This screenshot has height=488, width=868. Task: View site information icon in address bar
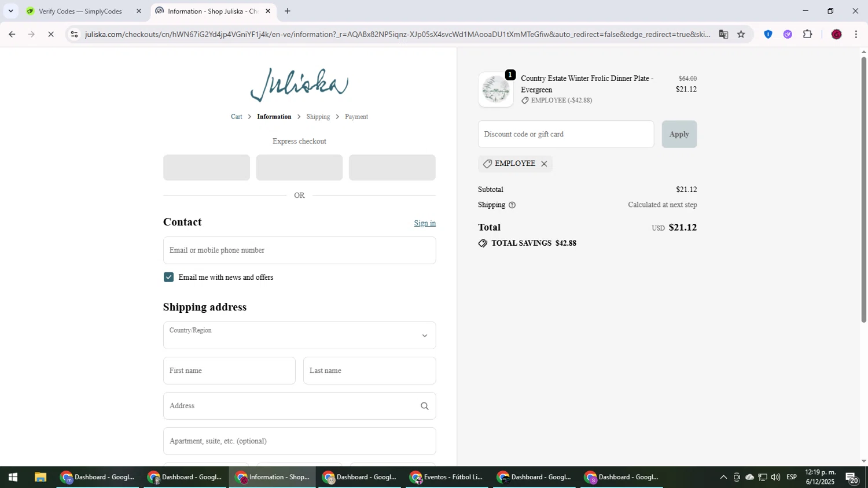74,34
